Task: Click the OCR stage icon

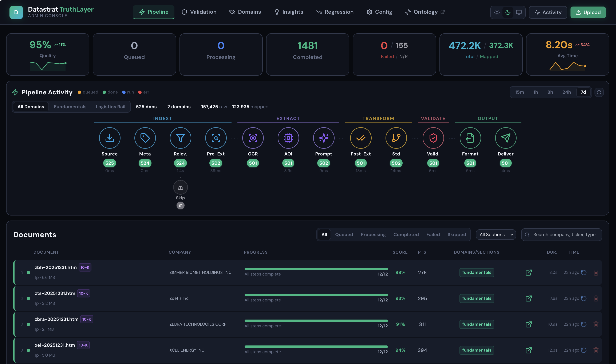Action: pyautogui.click(x=253, y=138)
